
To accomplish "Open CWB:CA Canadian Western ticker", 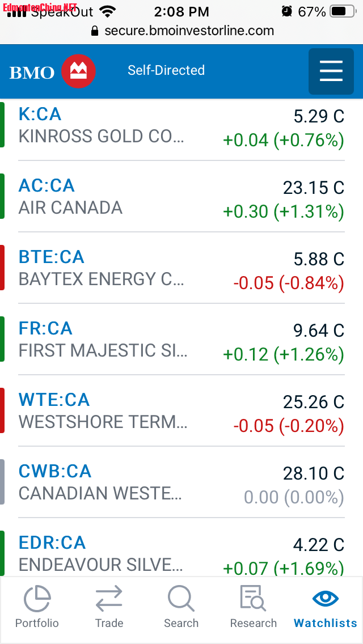I will (x=54, y=471).
